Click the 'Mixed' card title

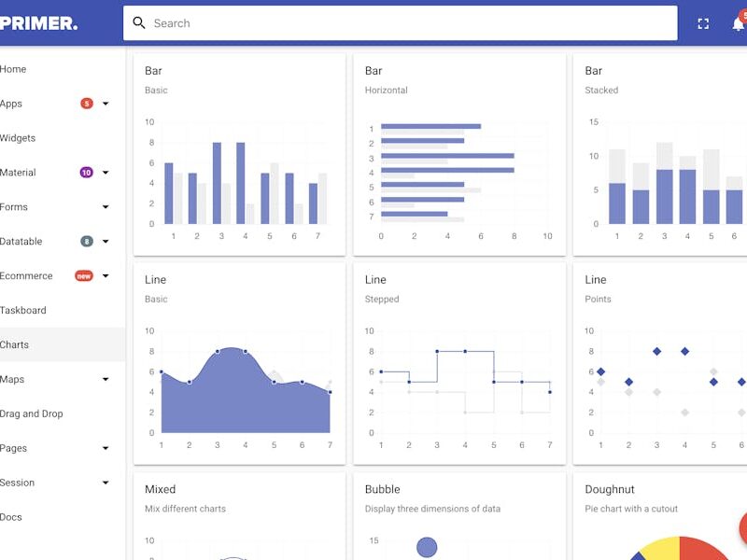160,489
